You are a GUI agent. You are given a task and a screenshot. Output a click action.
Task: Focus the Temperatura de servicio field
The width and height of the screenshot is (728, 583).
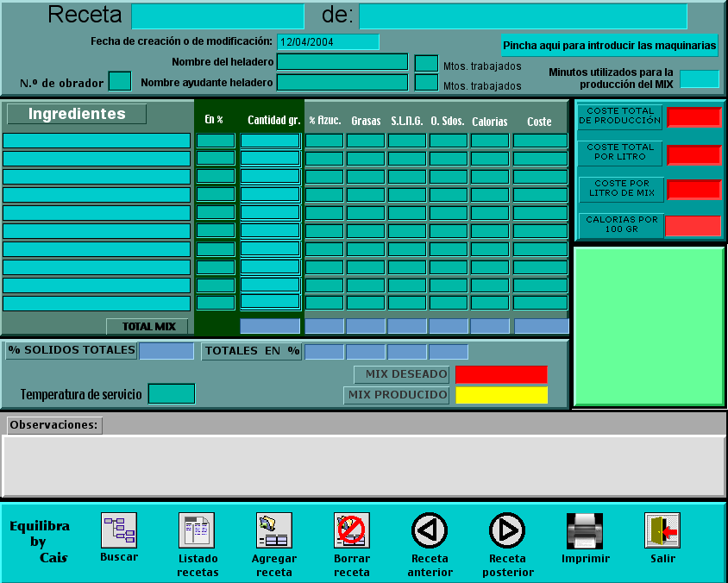pos(172,394)
